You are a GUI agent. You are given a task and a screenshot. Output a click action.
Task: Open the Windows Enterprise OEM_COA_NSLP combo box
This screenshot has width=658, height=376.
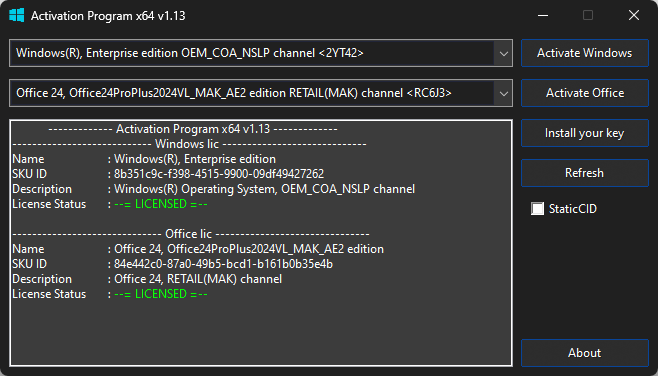[261, 53]
